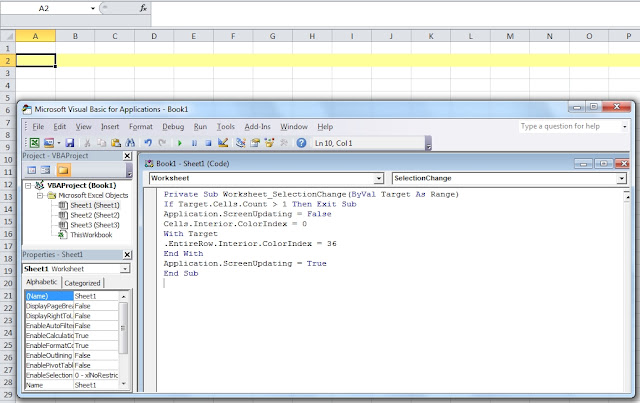Open the File menu in VBA editor

(38, 127)
